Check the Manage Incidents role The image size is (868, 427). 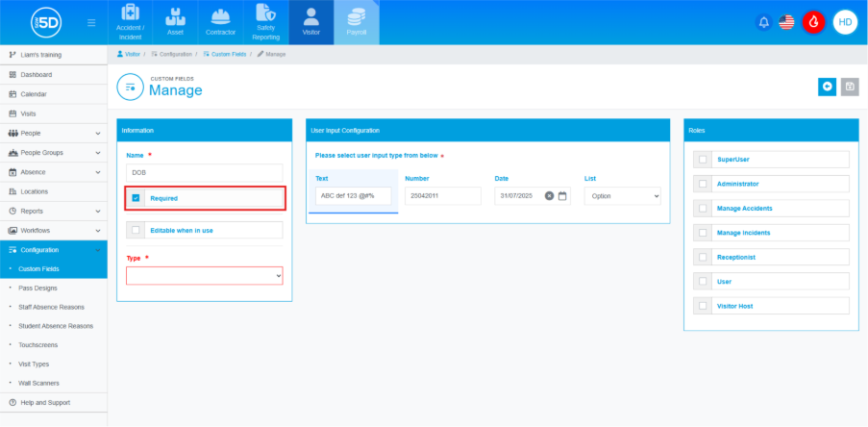coord(703,233)
